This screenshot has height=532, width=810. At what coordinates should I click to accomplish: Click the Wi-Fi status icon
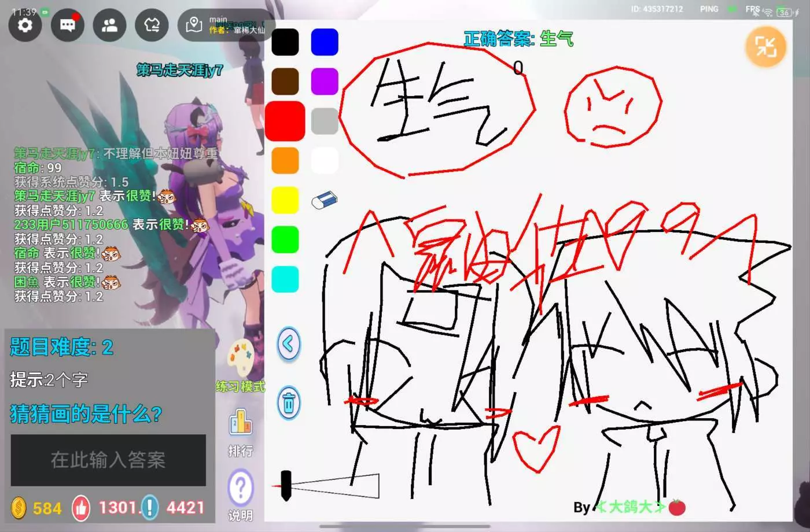(768, 12)
